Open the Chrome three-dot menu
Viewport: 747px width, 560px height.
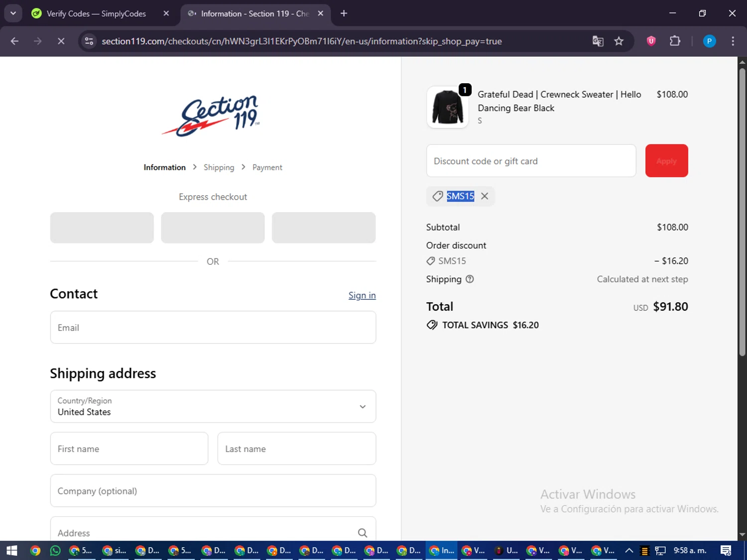tap(733, 41)
